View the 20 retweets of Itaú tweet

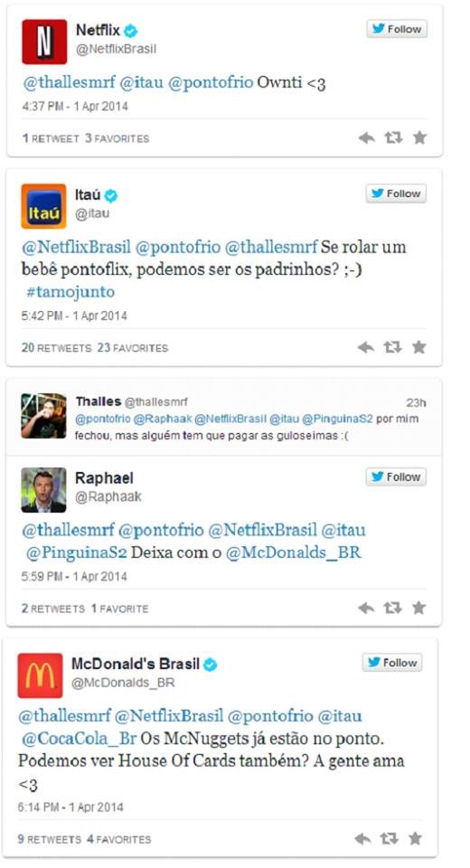[x=56, y=347]
